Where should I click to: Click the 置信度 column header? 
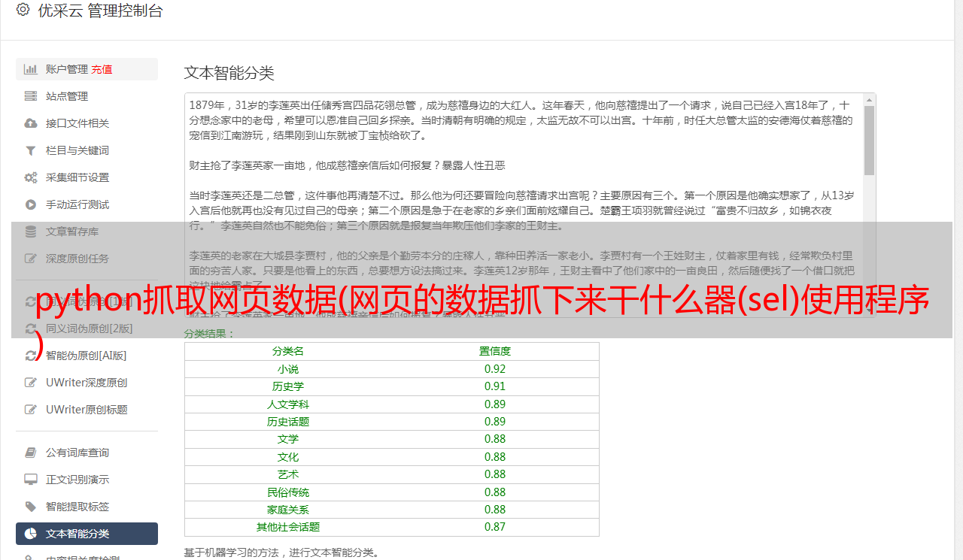[x=495, y=351]
